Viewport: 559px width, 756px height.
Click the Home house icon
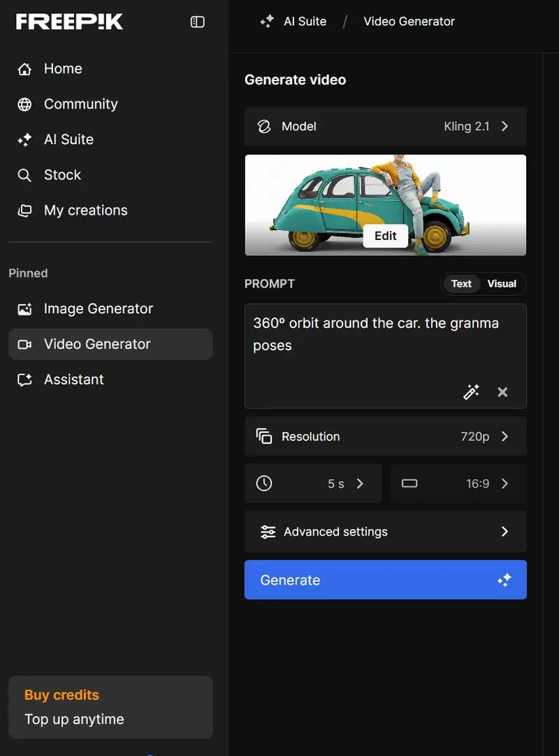(24, 69)
